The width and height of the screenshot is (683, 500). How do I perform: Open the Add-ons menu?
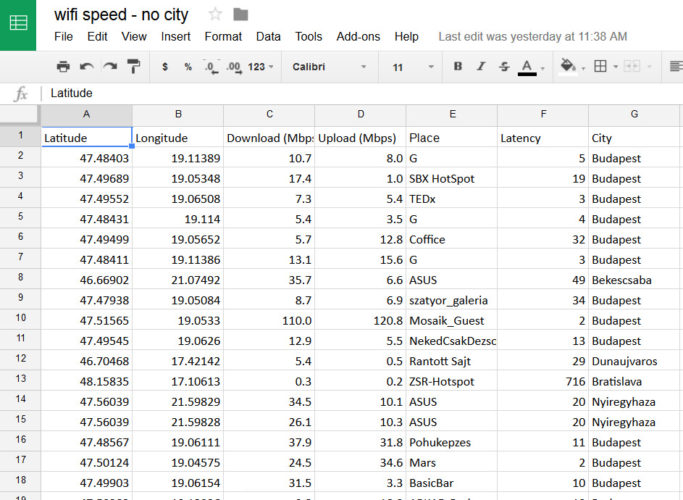tap(358, 37)
